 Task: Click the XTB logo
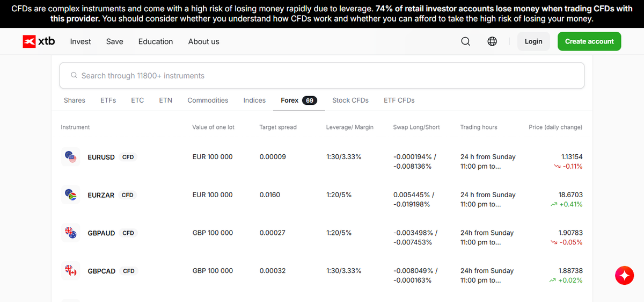pyautogui.click(x=39, y=41)
